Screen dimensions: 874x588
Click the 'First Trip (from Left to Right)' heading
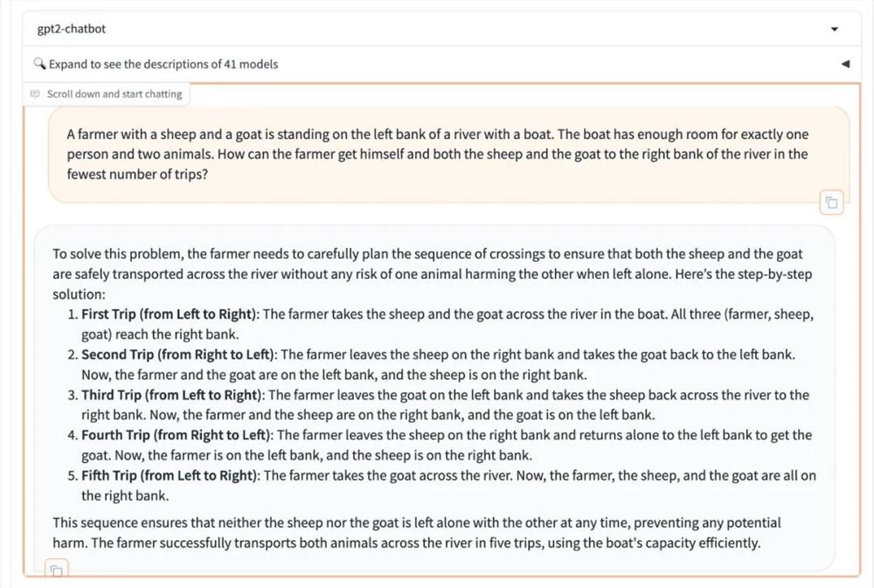click(x=170, y=315)
